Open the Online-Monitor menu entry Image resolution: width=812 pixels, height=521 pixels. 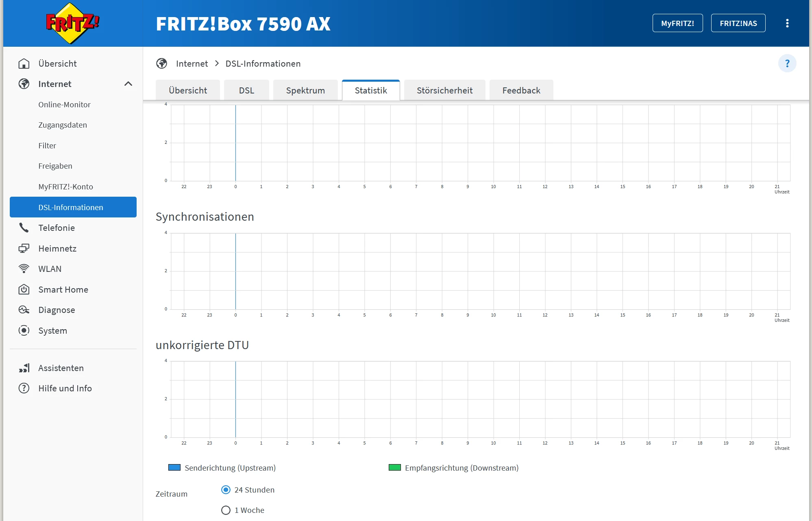click(64, 104)
